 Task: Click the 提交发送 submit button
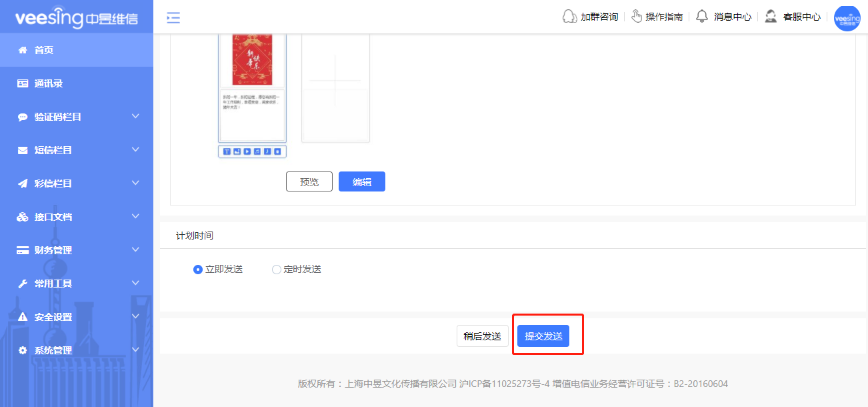click(x=543, y=336)
